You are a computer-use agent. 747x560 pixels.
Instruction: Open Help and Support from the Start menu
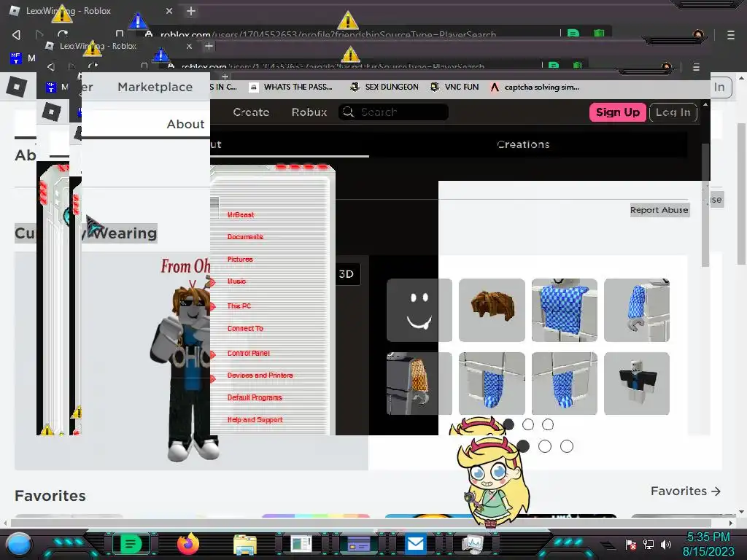[255, 420]
